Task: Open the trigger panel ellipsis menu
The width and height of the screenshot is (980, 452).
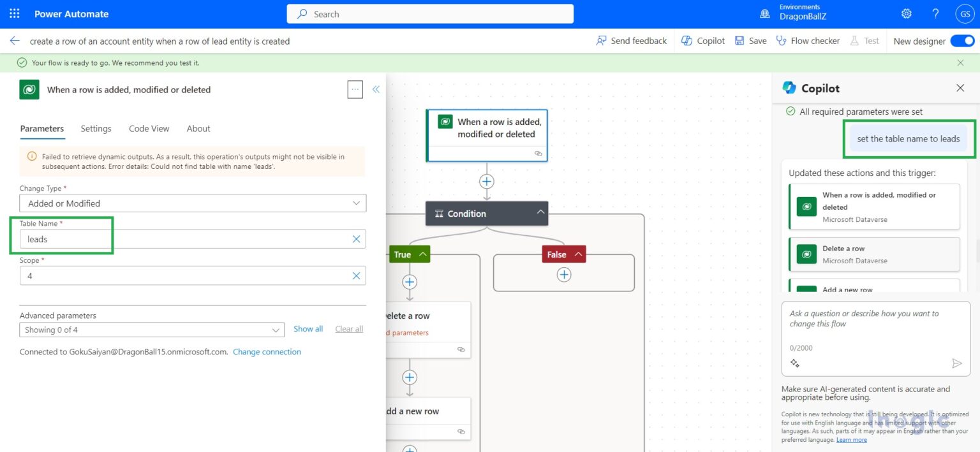Action: pos(355,89)
